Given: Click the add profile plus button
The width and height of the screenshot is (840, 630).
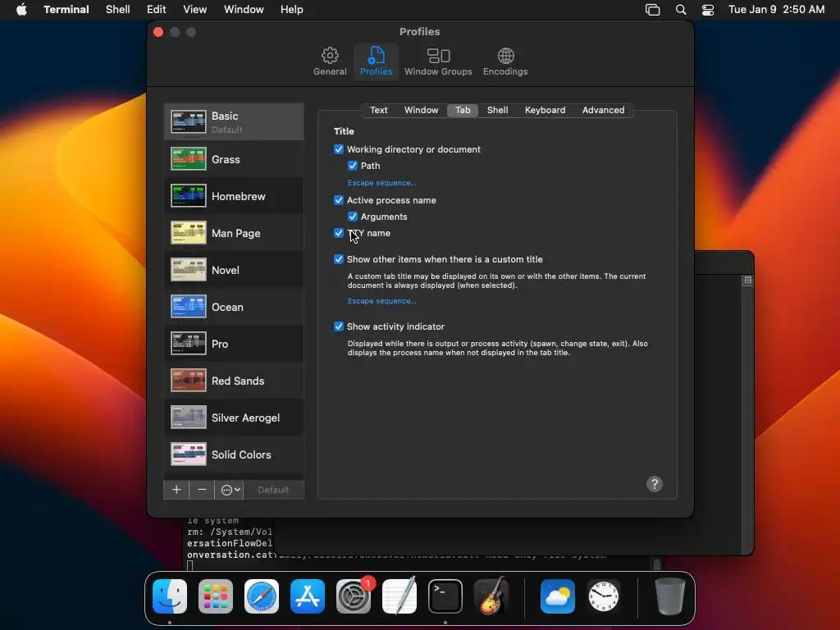Looking at the screenshot, I should [x=176, y=490].
